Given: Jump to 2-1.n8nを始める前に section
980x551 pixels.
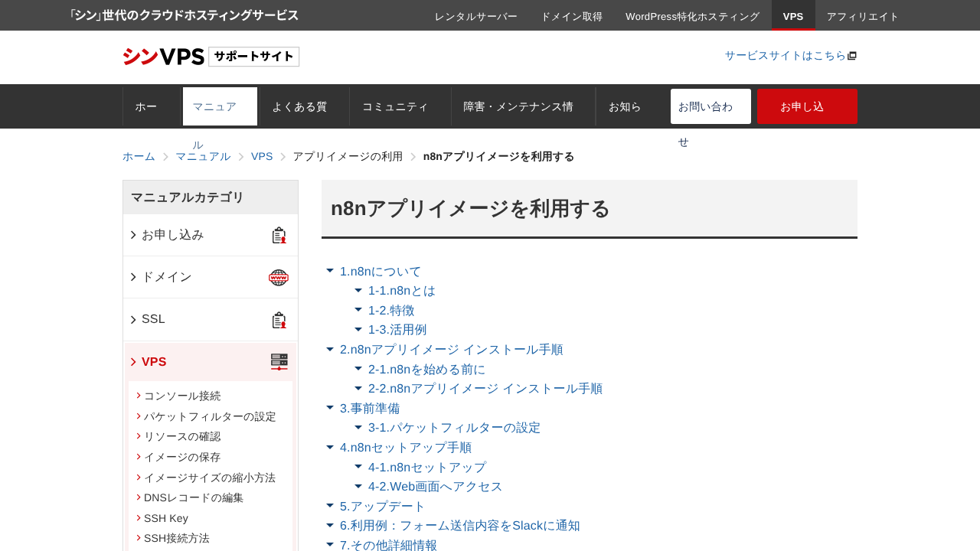Looking at the screenshot, I should (x=427, y=369).
